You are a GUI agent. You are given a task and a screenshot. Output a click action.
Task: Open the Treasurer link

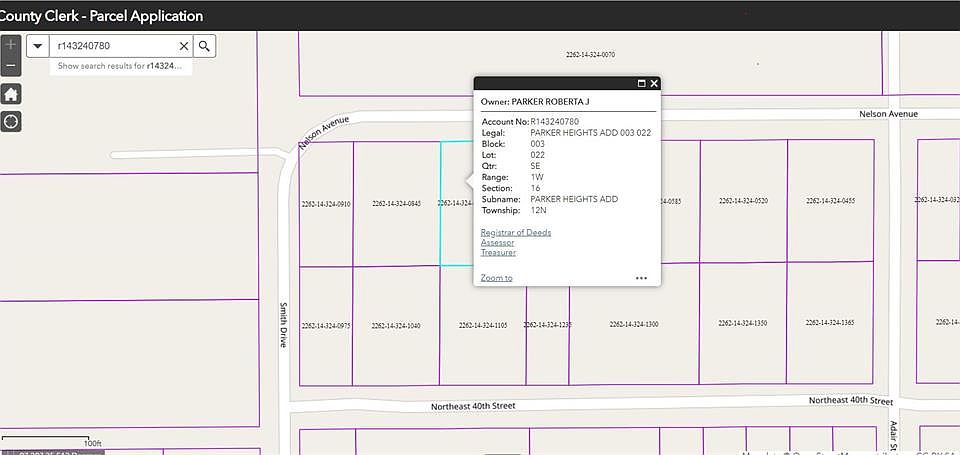pos(498,252)
